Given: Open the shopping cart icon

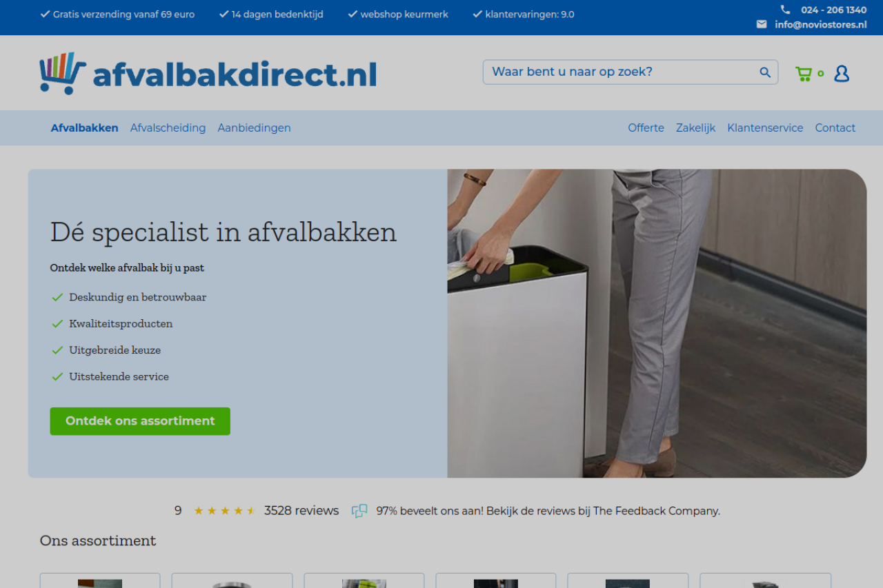Looking at the screenshot, I should coord(804,73).
